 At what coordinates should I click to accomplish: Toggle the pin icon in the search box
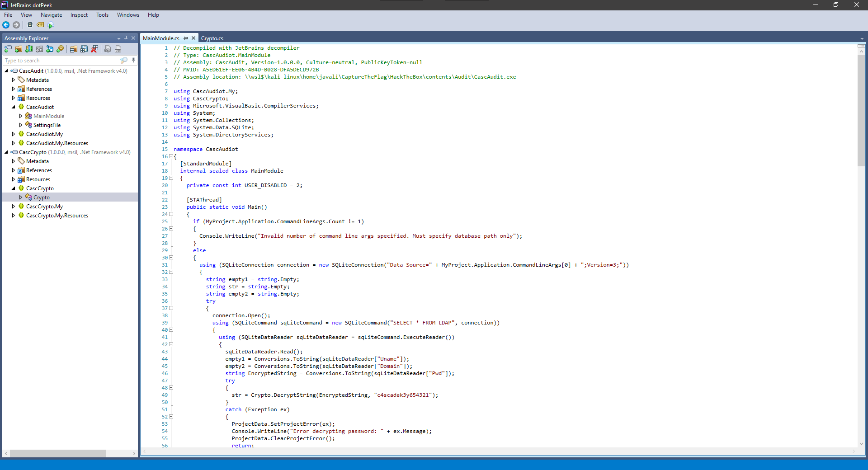click(133, 60)
